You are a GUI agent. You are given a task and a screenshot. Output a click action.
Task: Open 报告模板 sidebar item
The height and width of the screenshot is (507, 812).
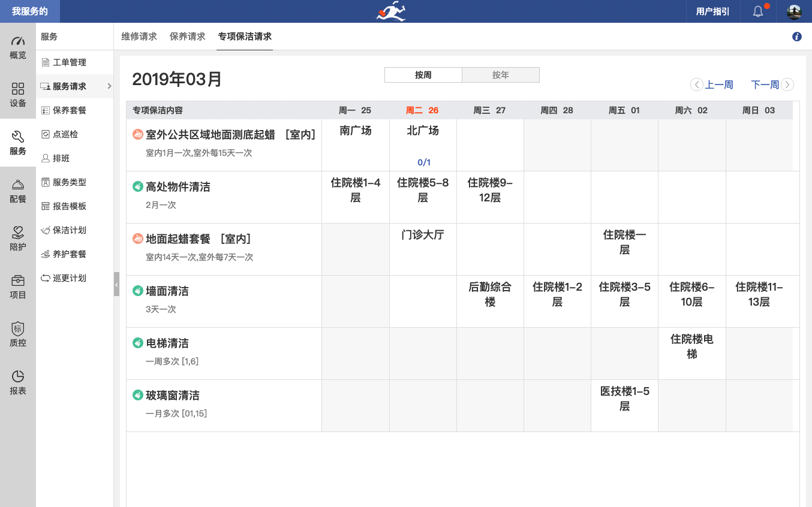tap(75, 206)
